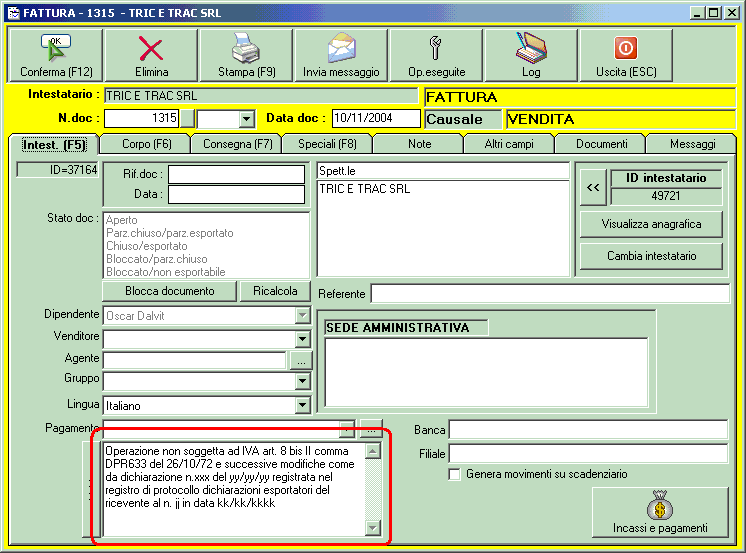Screen dimensions: 746x553
Task: Click the Visualizza anagrafica button
Action: [651, 224]
